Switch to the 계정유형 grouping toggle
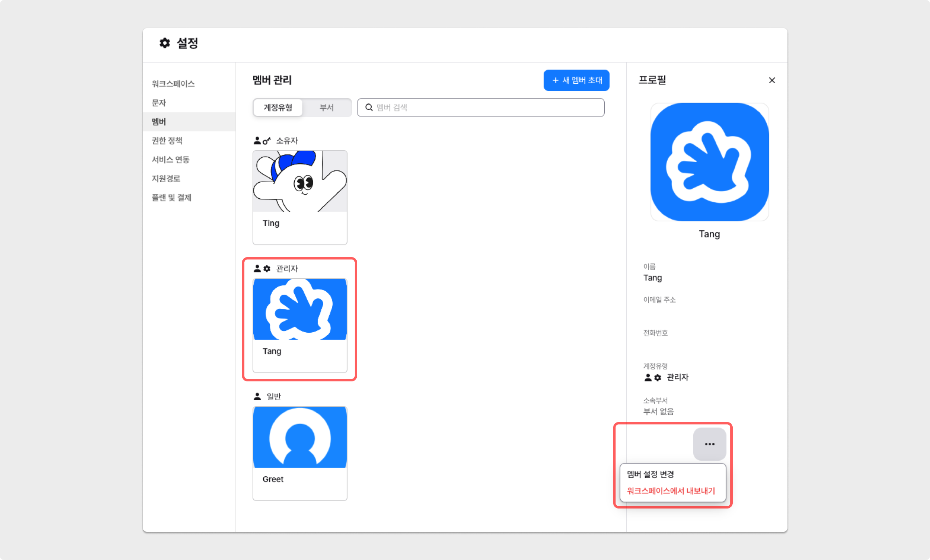This screenshot has width=930, height=560. click(278, 107)
